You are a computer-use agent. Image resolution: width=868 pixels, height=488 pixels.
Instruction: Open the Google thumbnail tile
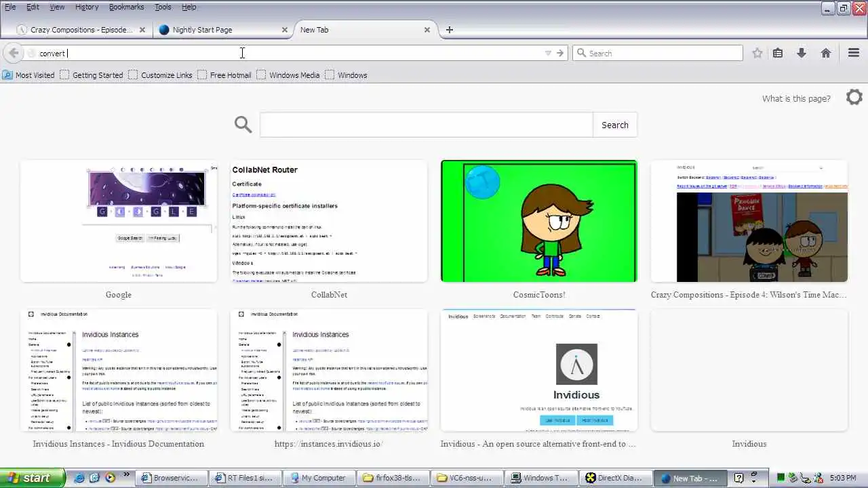(x=119, y=222)
